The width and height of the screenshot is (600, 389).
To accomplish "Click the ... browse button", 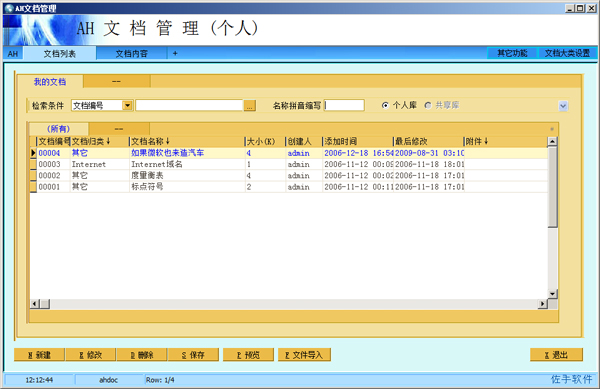I will point(249,106).
